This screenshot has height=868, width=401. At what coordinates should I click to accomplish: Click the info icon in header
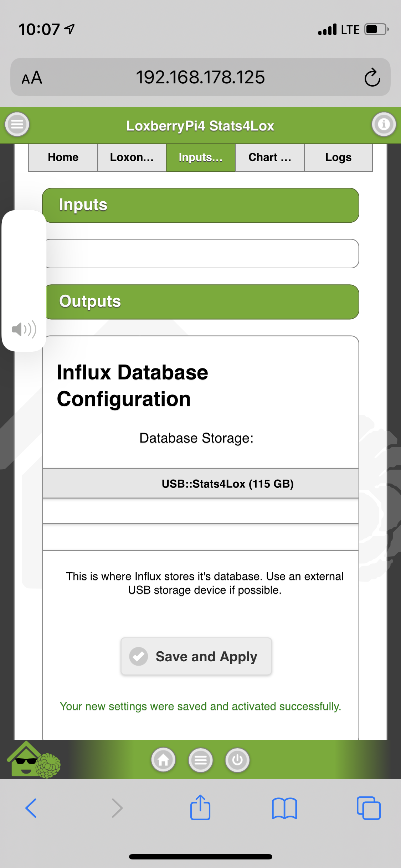click(x=384, y=124)
